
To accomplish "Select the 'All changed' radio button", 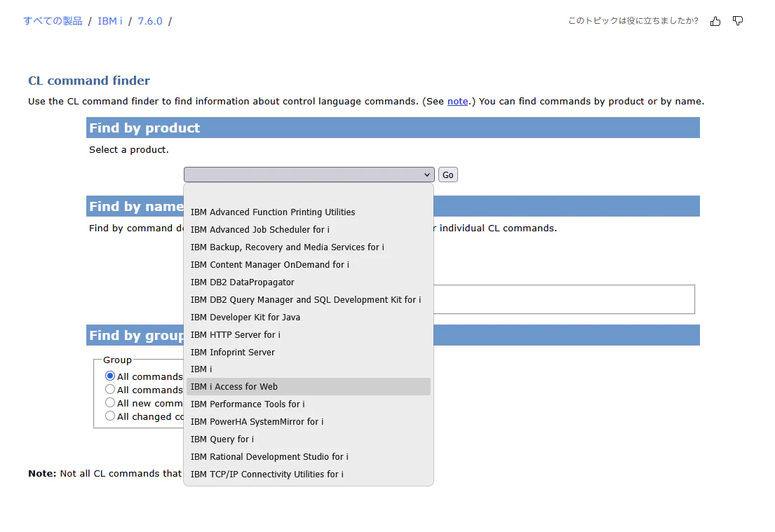I will [x=110, y=416].
